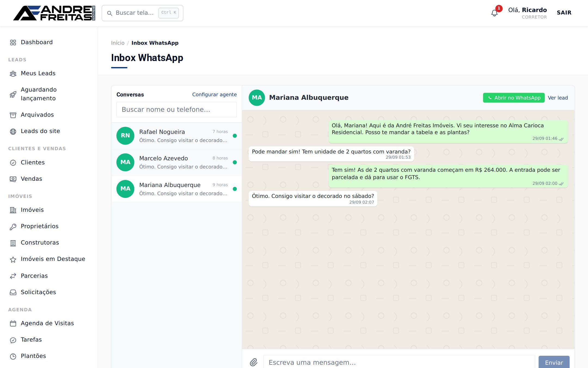
Task: Open Marcelo Azevedo conversation
Action: click(176, 162)
